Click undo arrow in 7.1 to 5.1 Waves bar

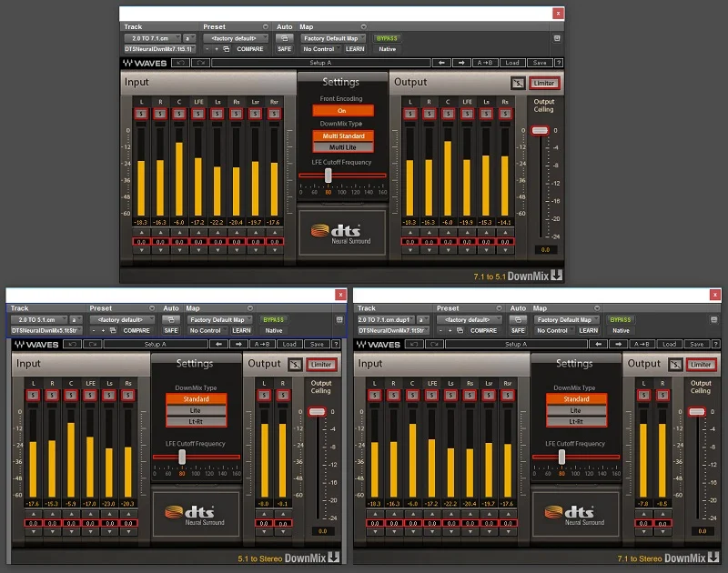click(x=180, y=63)
